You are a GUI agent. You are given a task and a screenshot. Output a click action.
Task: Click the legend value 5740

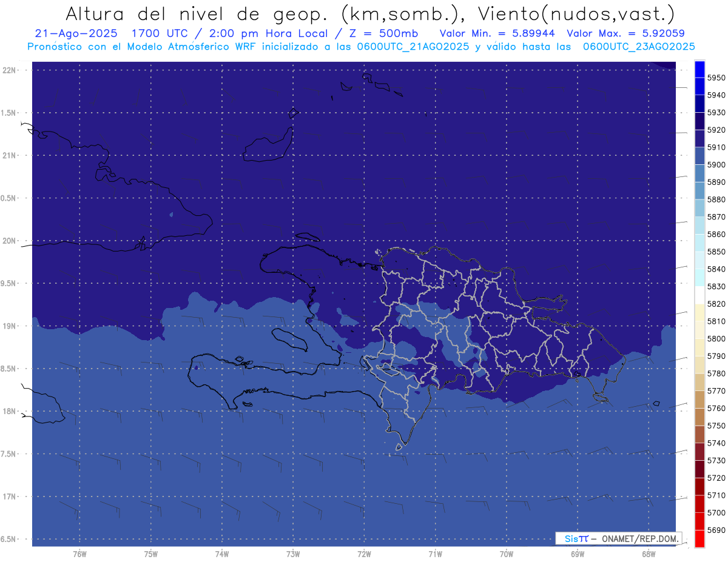[x=716, y=443]
